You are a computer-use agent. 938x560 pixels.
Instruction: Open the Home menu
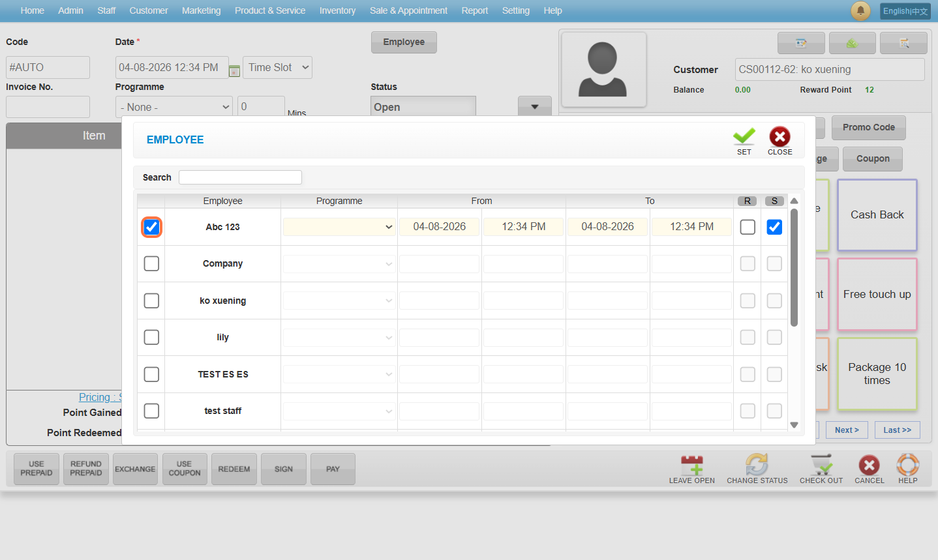click(x=33, y=10)
